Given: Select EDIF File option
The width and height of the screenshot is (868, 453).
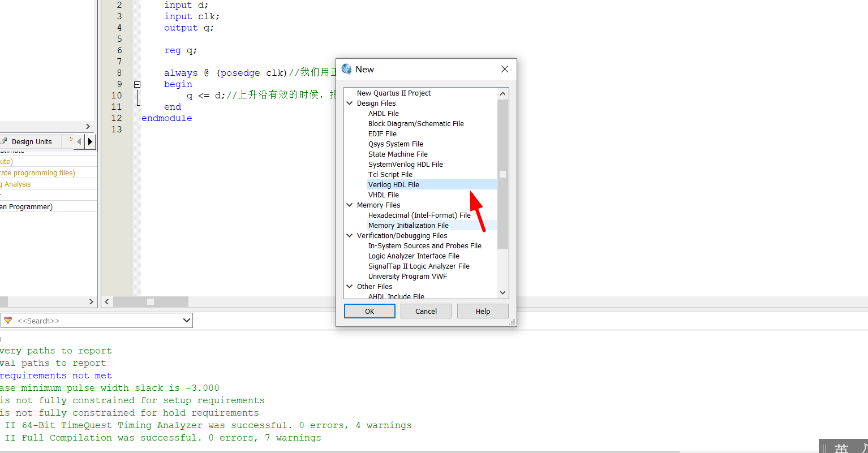Looking at the screenshot, I should coord(383,134).
